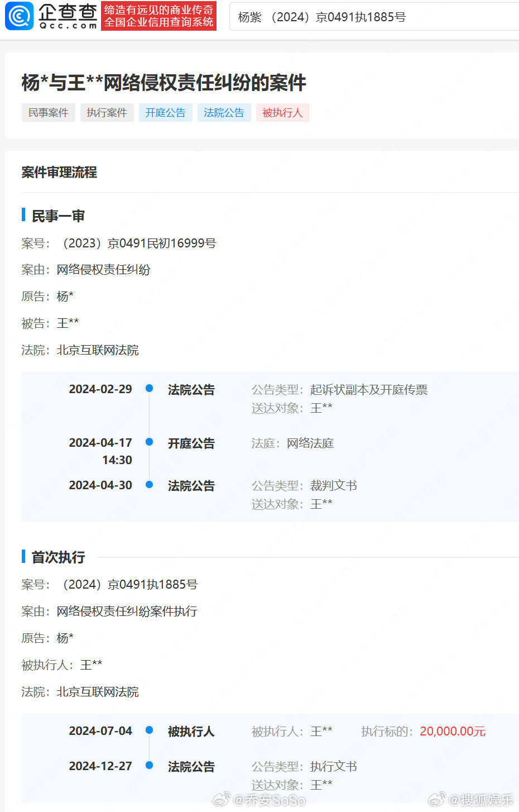This screenshot has width=519, height=812.
Task: Open the 开庭公告 tab
Action: point(165,112)
